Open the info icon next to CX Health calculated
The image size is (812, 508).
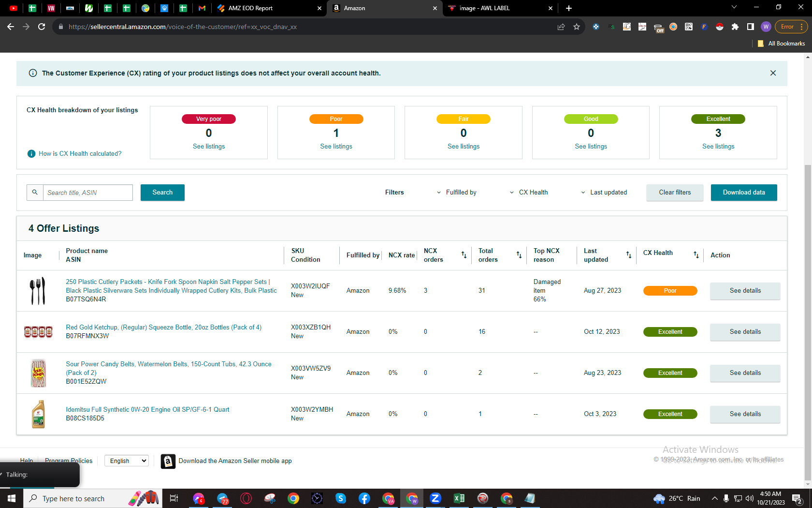(31, 154)
